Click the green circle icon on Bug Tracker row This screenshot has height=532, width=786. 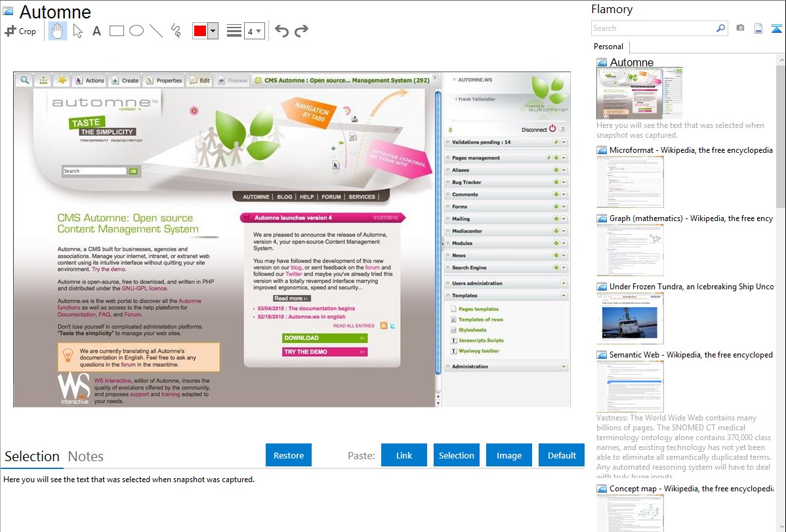[556, 182]
